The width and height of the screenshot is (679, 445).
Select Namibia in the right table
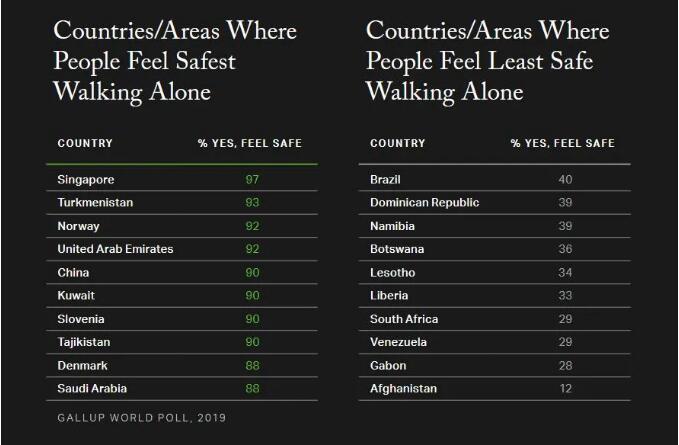[x=392, y=226]
